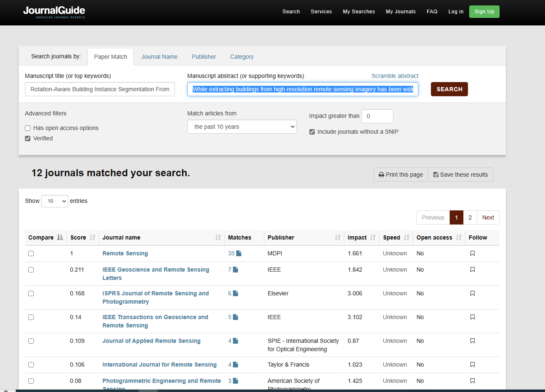Select the Paper Match tab
Viewport: 545px width, 392px height.
pyautogui.click(x=110, y=57)
